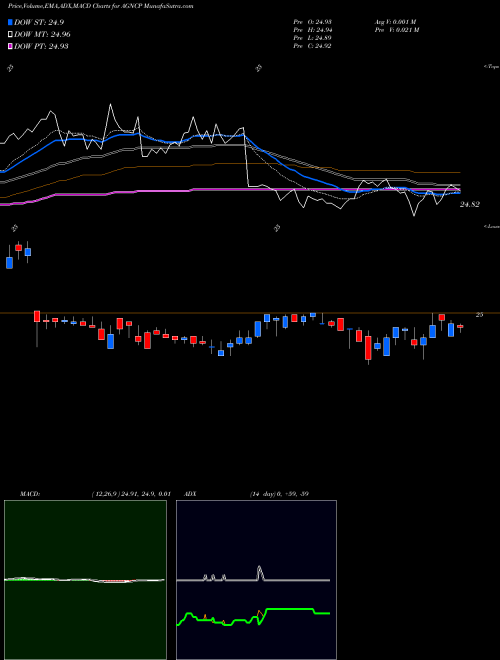Click the 'Pre L: 24.89' value

[x=312, y=38]
